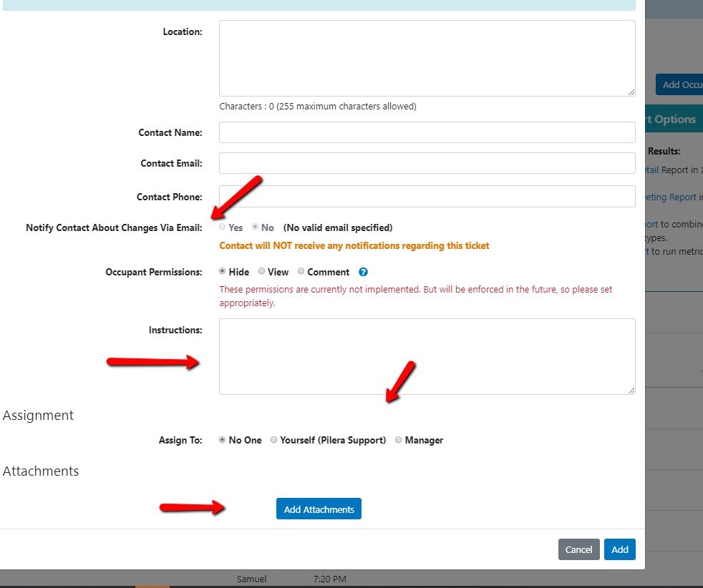Click the Location resize handle corner
703x588 pixels.
(631, 92)
